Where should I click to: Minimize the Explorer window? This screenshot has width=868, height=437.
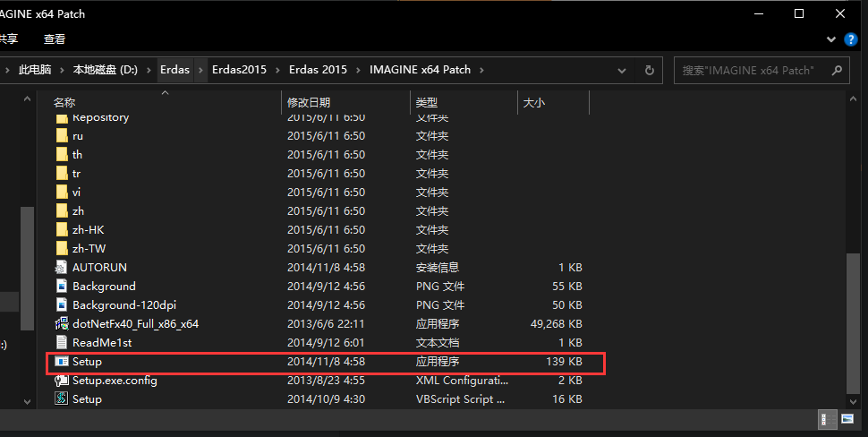[759, 13]
